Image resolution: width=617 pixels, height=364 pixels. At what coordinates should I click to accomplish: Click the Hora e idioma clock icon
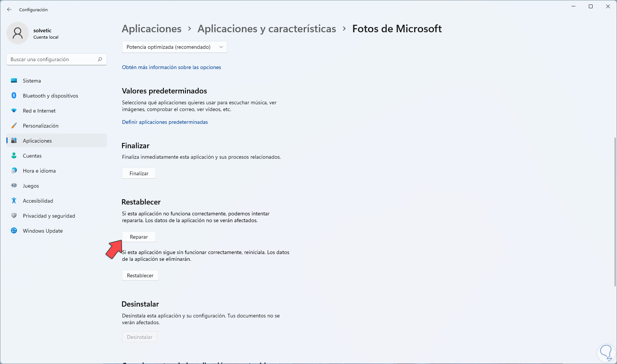[x=14, y=171]
